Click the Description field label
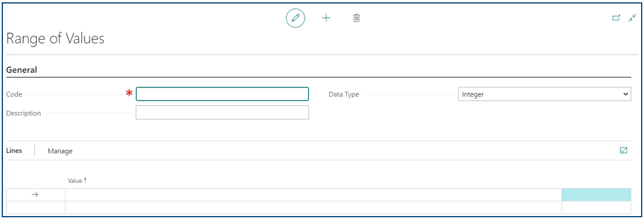The image size is (644, 219). pos(23,113)
